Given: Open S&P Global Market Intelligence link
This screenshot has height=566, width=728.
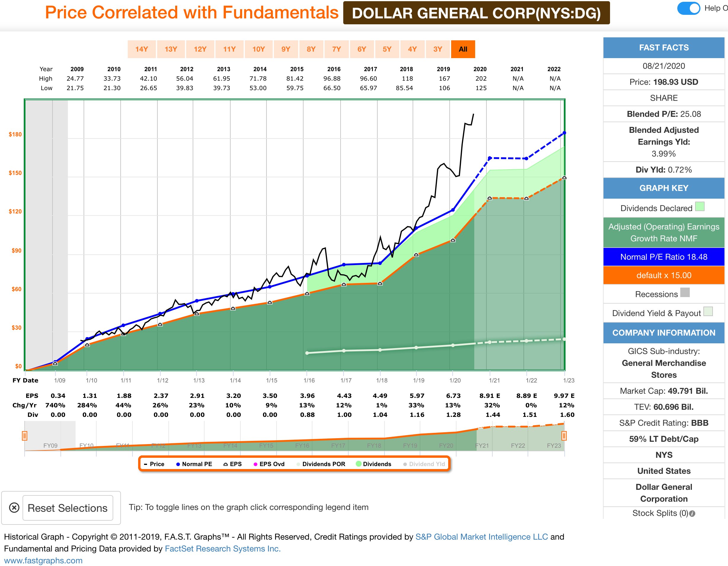Looking at the screenshot, I should point(481,537).
